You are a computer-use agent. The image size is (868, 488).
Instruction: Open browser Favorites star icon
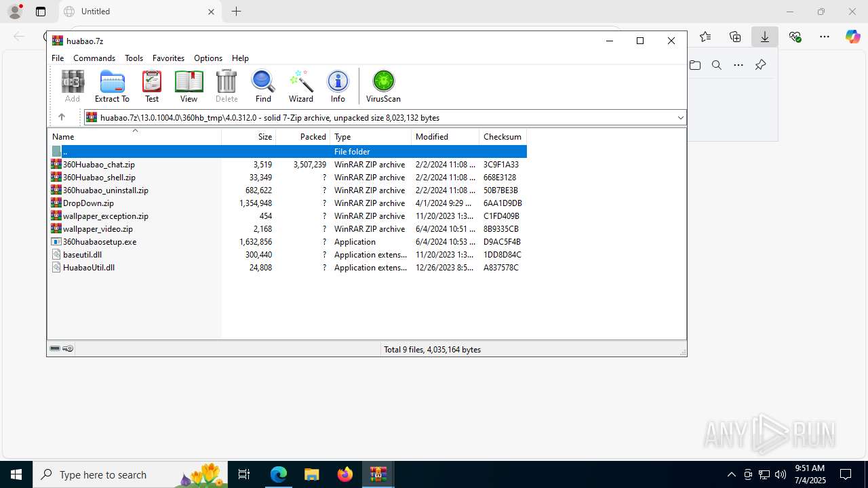tap(705, 37)
